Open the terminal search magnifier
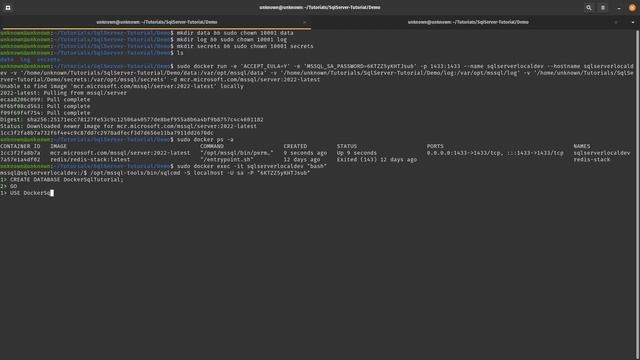 point(589,7)
